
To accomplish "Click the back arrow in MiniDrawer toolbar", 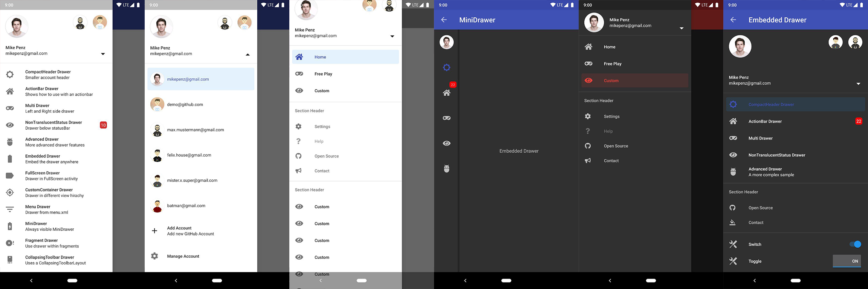I will click(444, 20).
